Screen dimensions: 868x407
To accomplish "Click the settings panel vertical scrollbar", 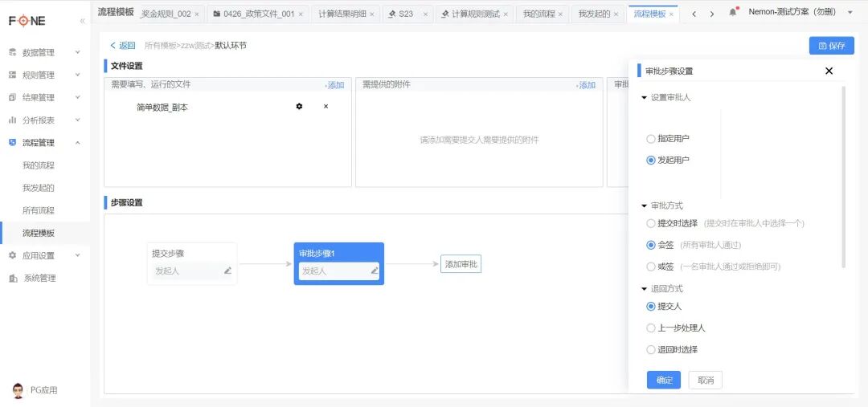I will coord(843,177).
